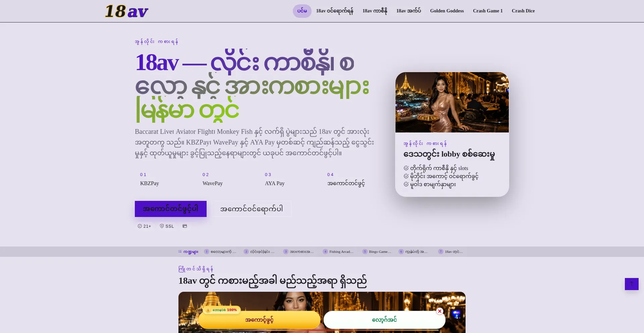The height and width of the screenshot is (333, 644).
Task: Click the table of contents list icon
Action: point(180,252)
